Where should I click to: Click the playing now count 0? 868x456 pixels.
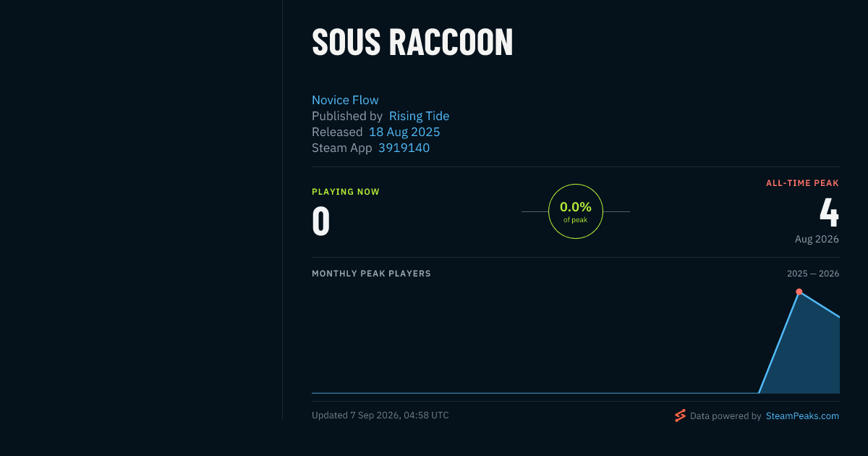pos(321,221)
